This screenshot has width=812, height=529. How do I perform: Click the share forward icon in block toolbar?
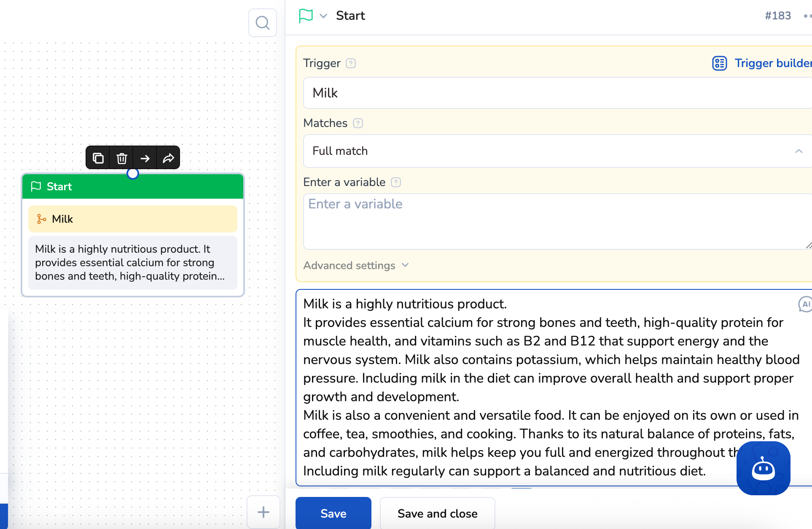169,158
